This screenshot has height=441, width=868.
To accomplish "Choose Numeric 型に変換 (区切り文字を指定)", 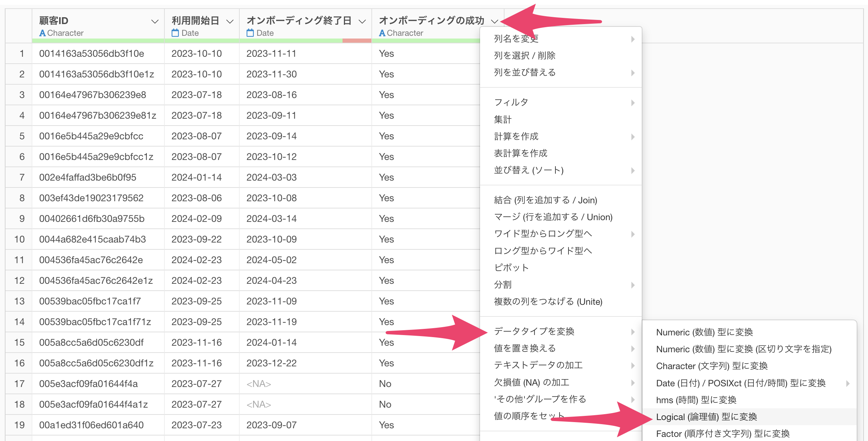I will click(749, 349).
